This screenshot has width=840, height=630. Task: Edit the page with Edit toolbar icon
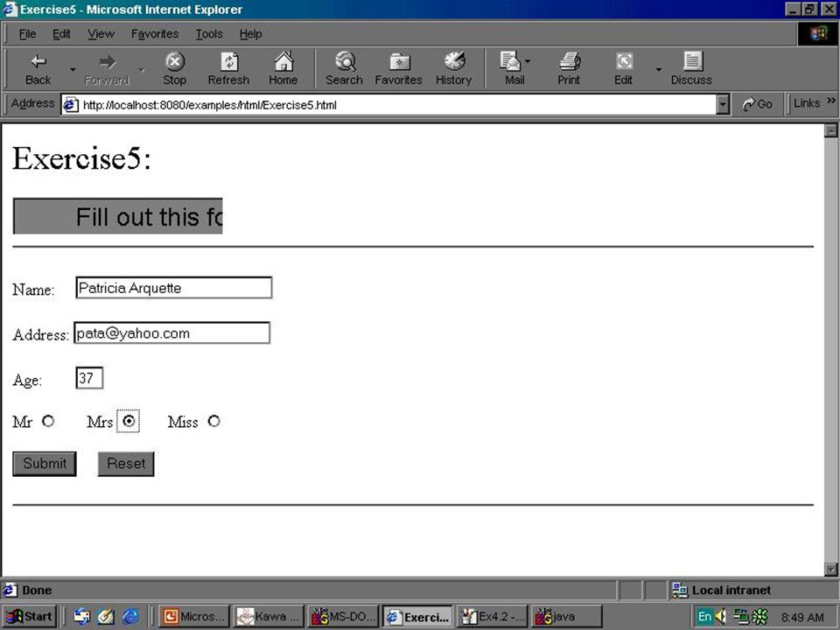click(624, 69)
